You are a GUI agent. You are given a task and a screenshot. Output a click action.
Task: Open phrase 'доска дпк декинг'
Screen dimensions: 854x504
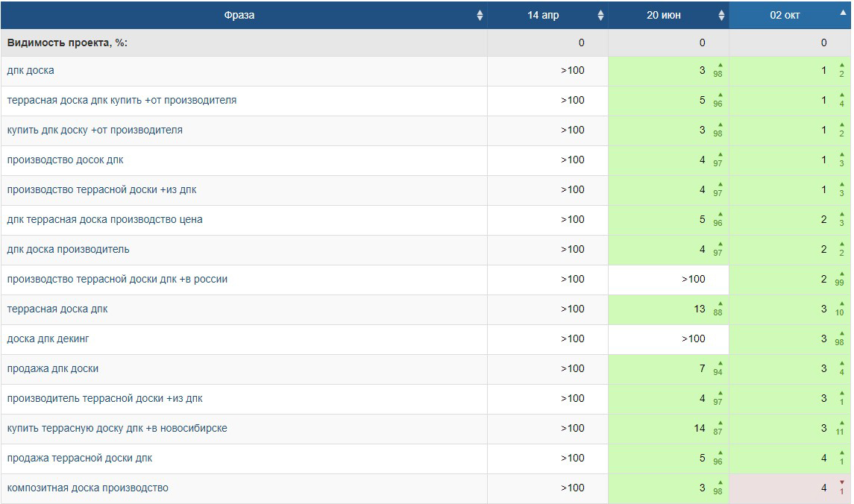click(48, 338)
